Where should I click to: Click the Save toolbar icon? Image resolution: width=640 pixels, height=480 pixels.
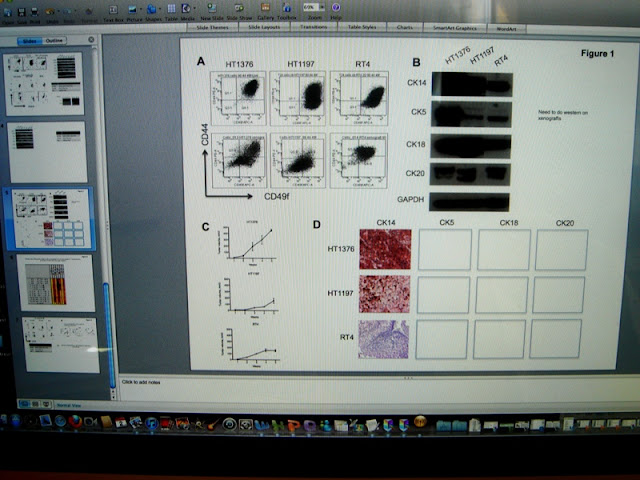(x=21, y=12)
